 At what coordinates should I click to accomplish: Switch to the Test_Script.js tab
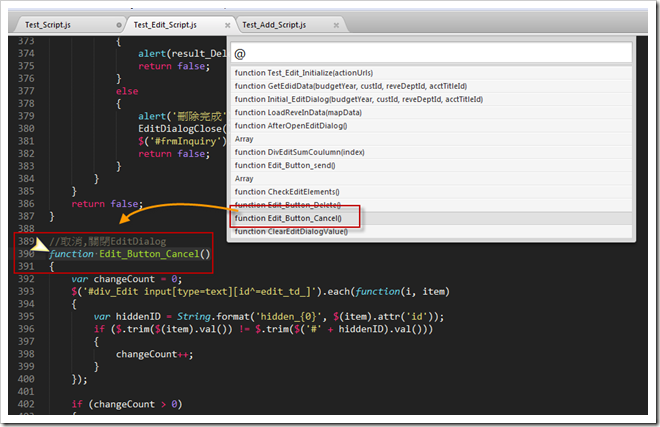pyautogui.click(x=48, y=25)
